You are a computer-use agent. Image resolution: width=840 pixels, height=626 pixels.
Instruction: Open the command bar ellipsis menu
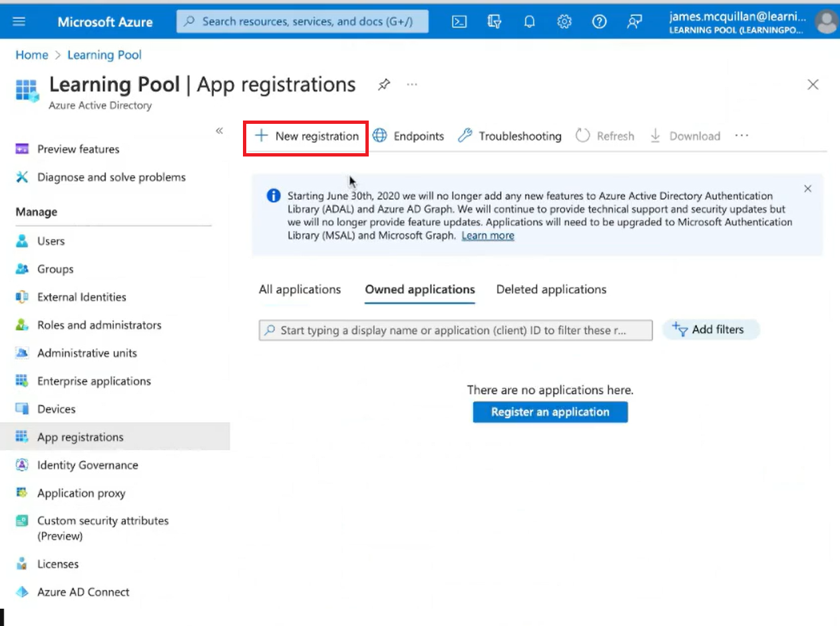[741, 135]
